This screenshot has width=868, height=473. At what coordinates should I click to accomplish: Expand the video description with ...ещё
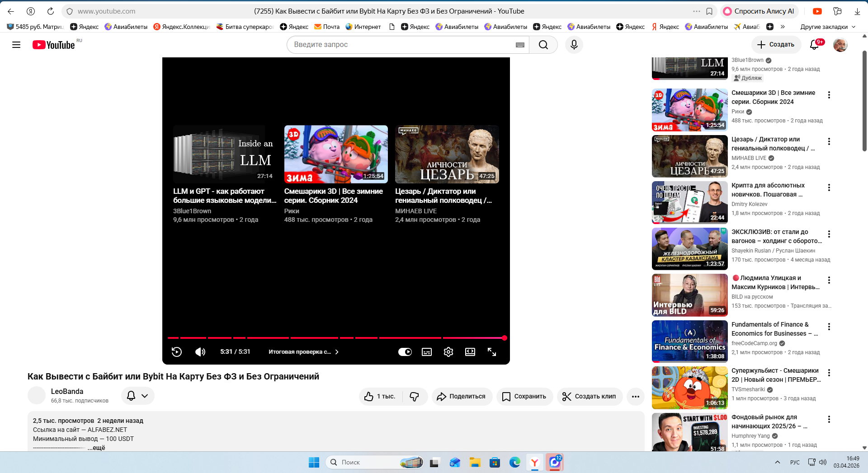[x=96, y=448]
